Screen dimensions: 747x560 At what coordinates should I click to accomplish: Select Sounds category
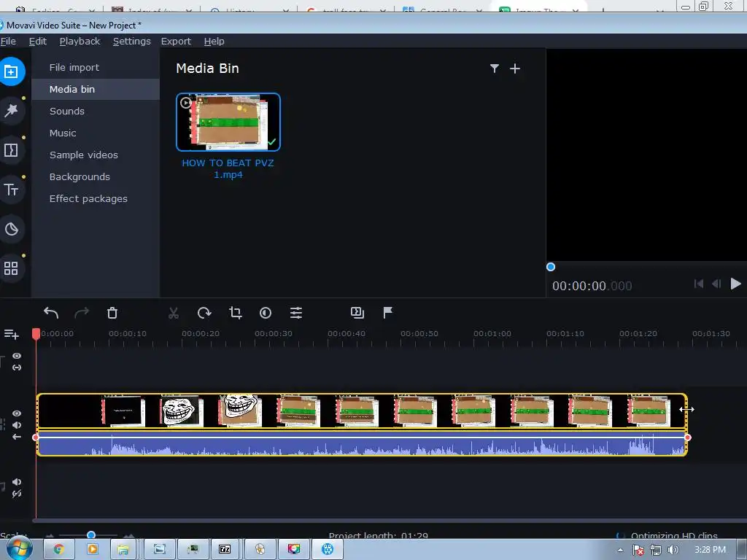(96, 112)
